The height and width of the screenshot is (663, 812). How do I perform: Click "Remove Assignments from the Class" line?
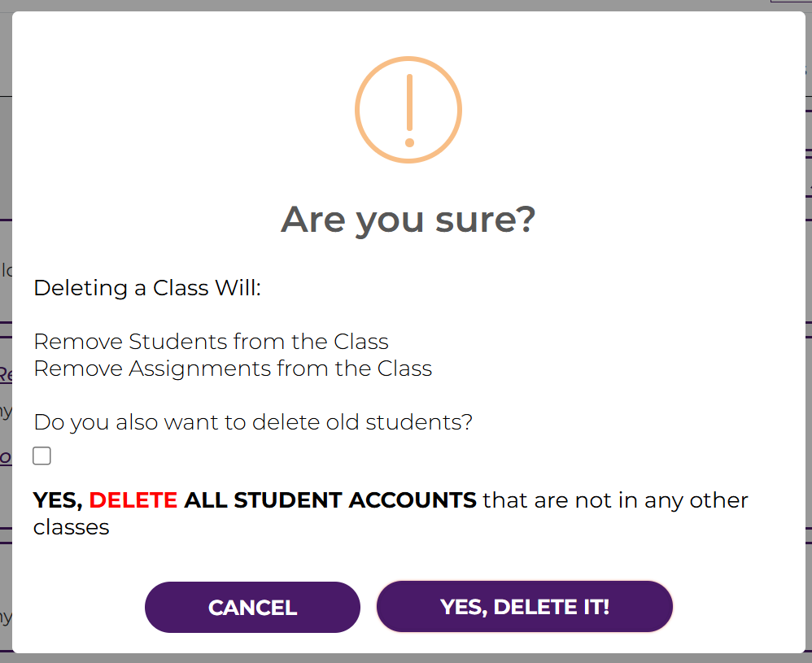coord(233,369)
